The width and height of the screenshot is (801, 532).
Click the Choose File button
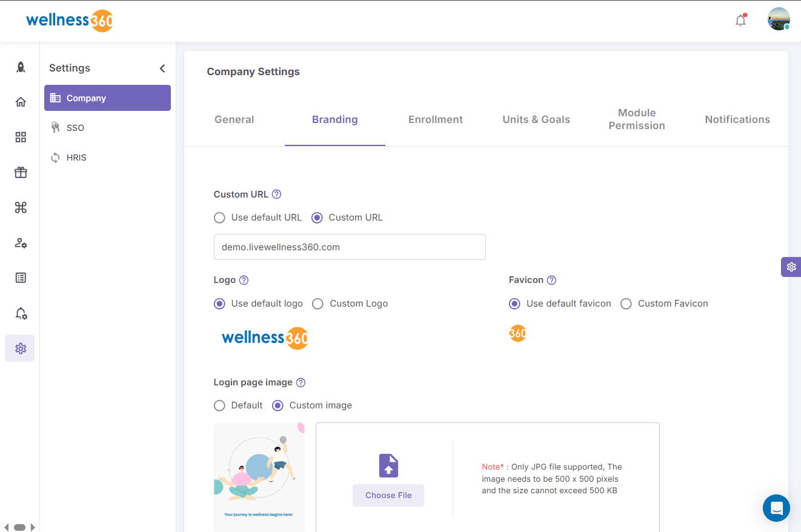coord(388,495)
